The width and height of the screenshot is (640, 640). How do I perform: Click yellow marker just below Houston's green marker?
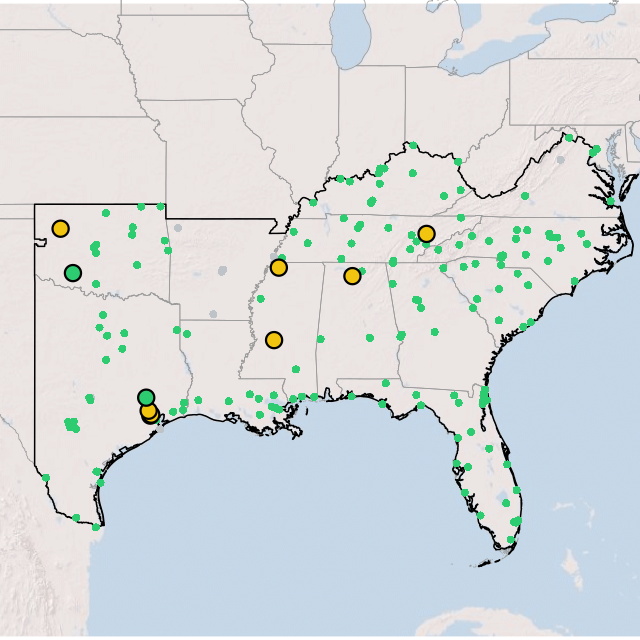tap(149, 411)
